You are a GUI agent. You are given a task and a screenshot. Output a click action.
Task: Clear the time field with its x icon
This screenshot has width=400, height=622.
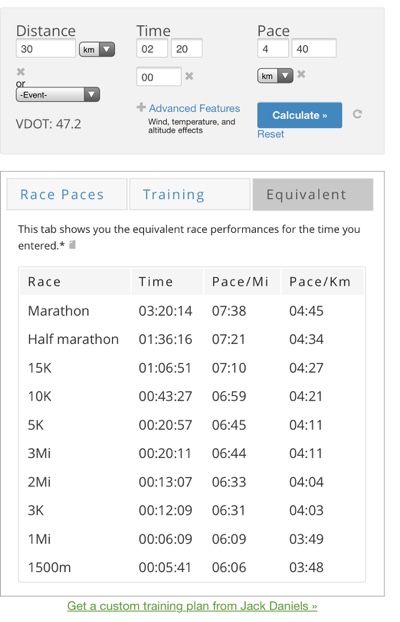[x=189, y=76]
